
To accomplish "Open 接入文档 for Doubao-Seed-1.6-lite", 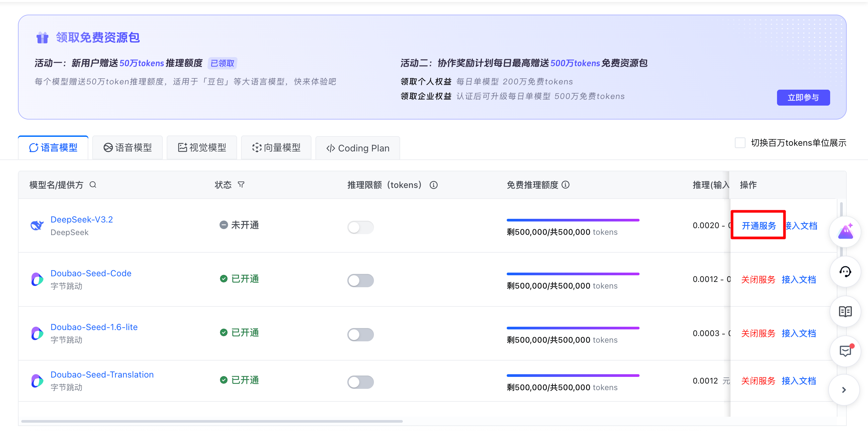I will click(799, 333).
